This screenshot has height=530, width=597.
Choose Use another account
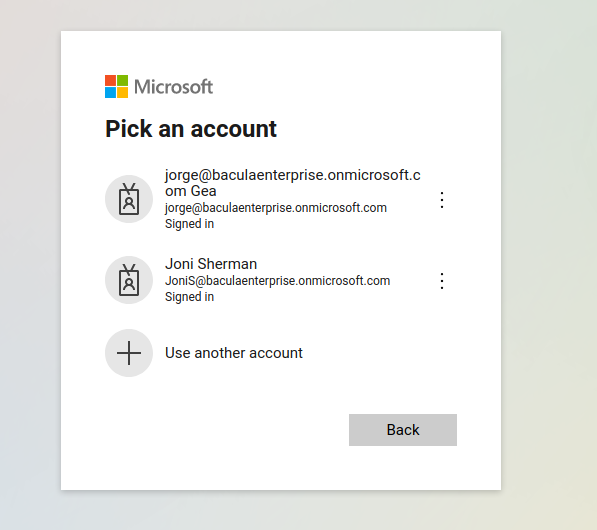click(234, 353)
